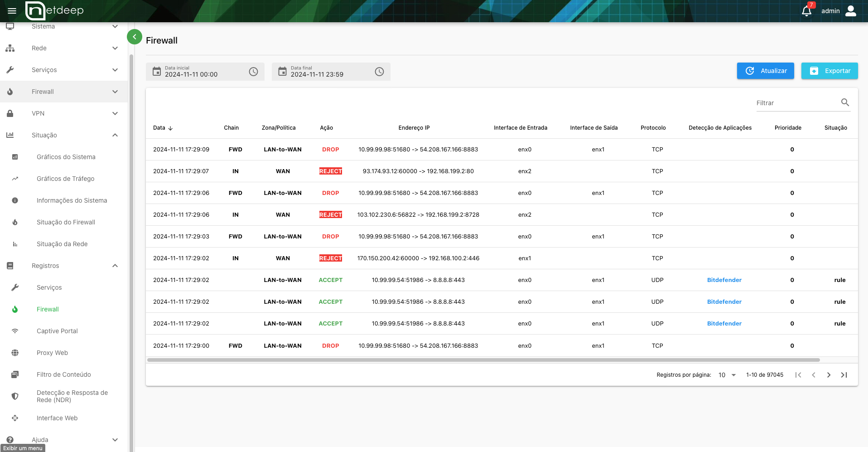Open Situação do Firewall
Viewport: 868px width, 452px height.
pos(66,222)
